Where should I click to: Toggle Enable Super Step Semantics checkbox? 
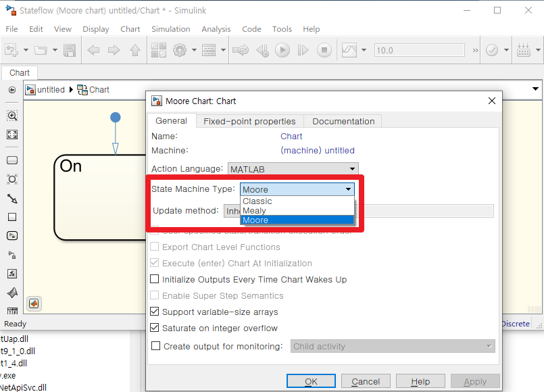pos(154,295)
